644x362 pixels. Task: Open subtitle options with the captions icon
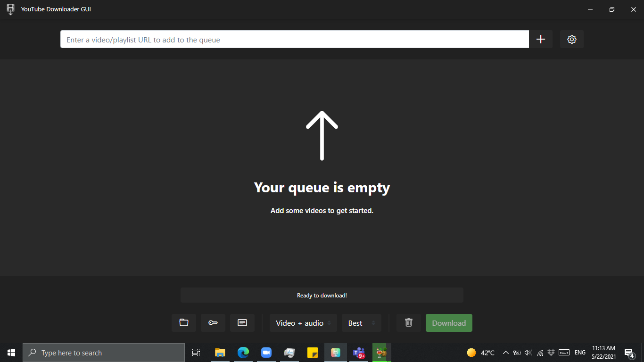click(242, 323)
